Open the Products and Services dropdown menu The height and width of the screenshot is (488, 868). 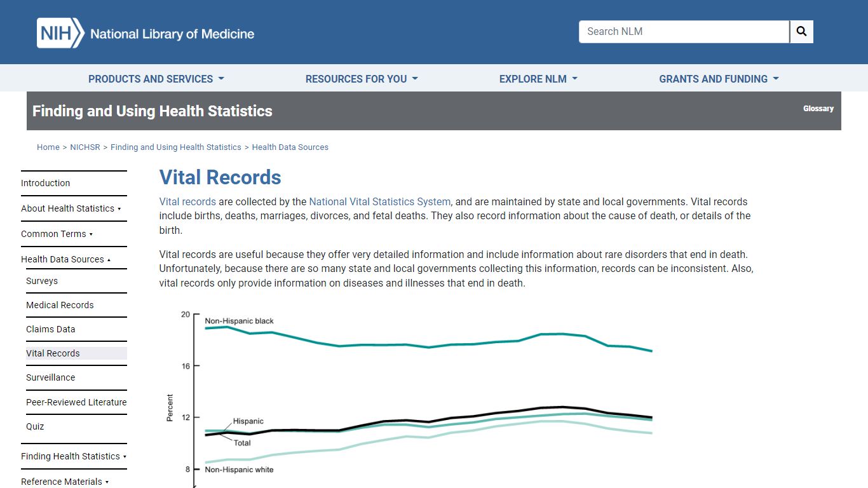coord(156,79)
